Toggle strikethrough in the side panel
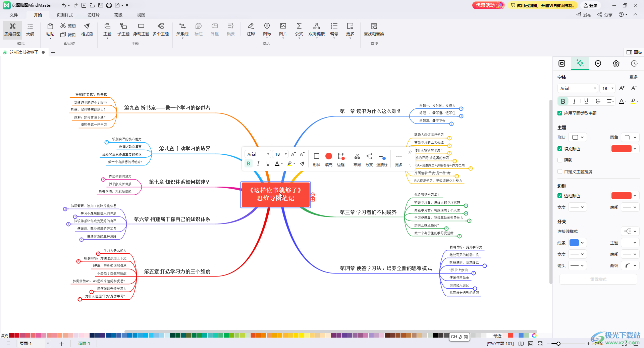This screenshot has width=644, height=348. tap(598, 101)
